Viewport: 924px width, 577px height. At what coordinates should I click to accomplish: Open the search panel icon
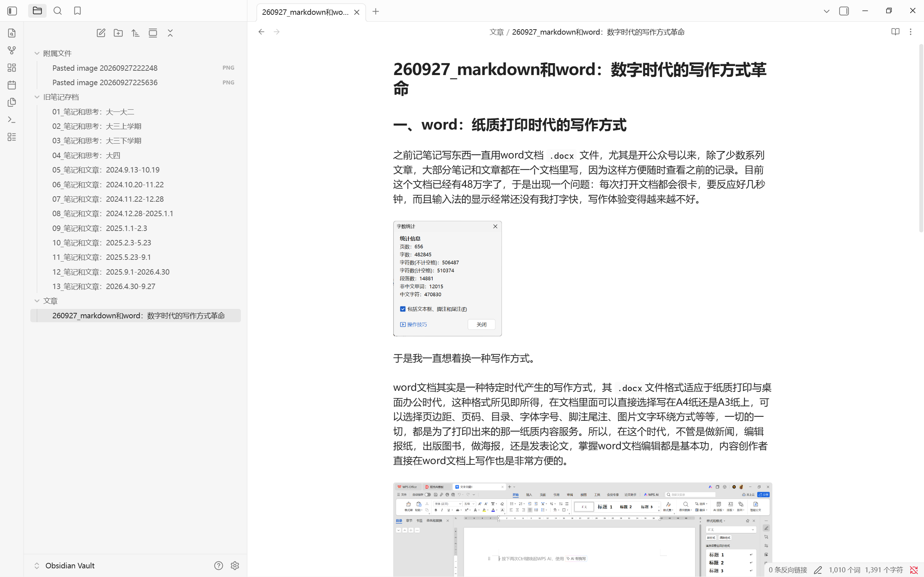coord(58,11)
